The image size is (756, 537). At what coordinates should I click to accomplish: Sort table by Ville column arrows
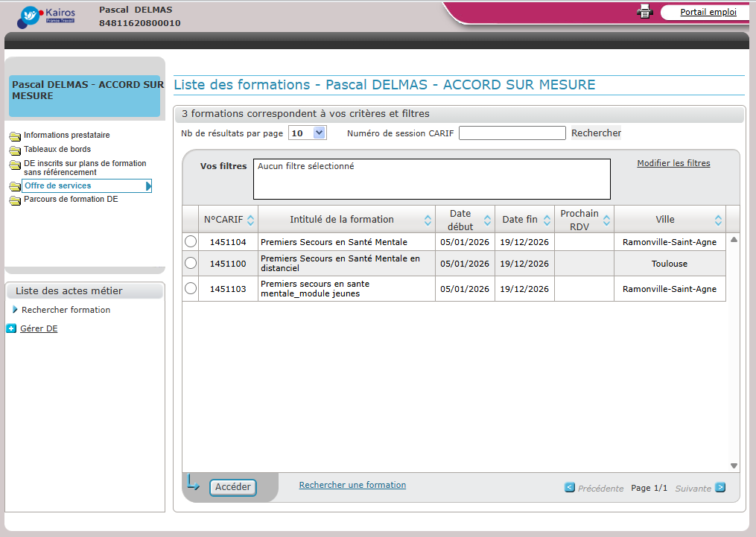pos(718,220)
